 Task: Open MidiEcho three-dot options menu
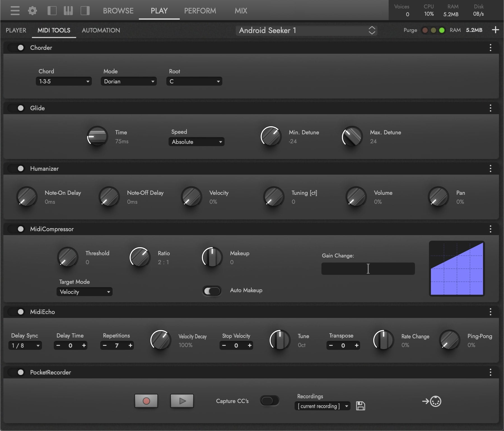tap(490, 312)
